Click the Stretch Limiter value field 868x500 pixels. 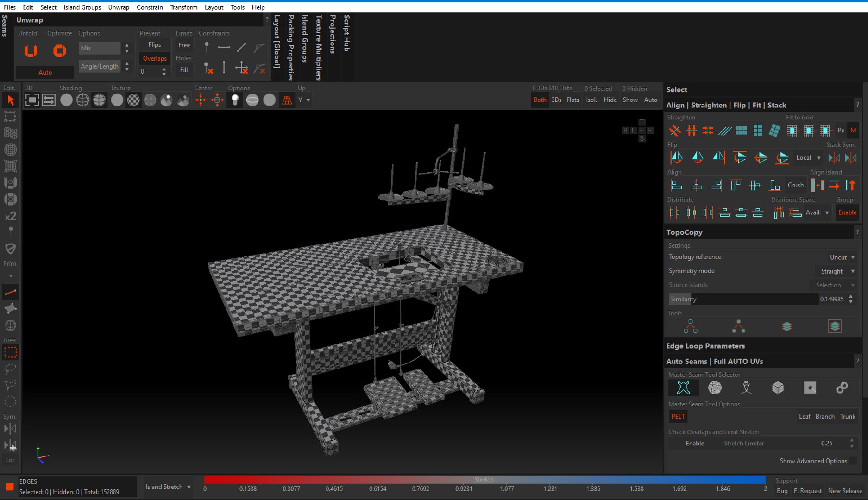pos(826,443)
